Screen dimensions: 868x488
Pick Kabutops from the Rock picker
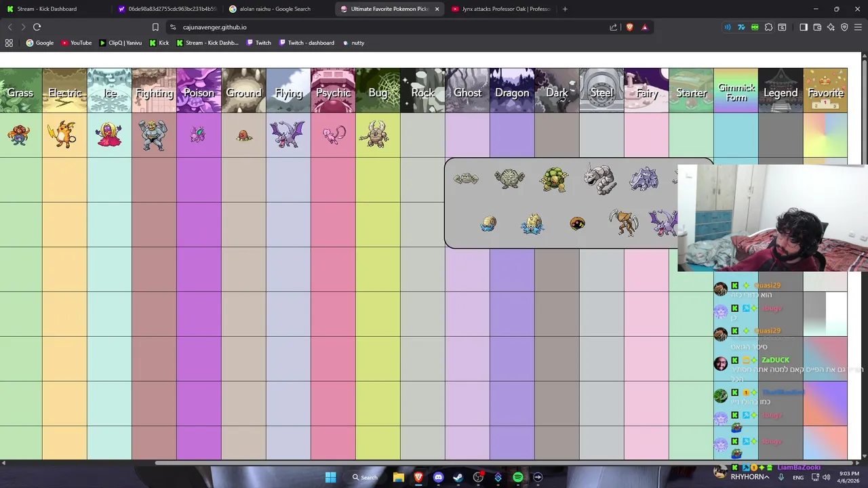[x=623, y=222]
